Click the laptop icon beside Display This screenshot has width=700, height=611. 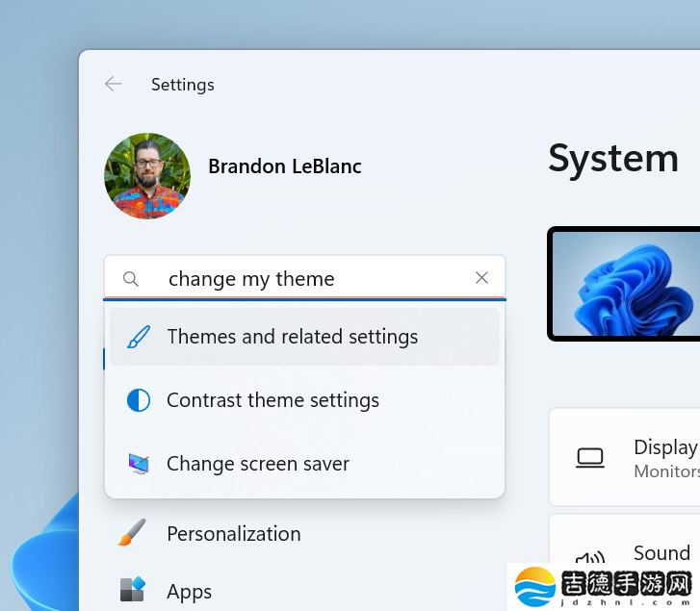coord(590,458)
